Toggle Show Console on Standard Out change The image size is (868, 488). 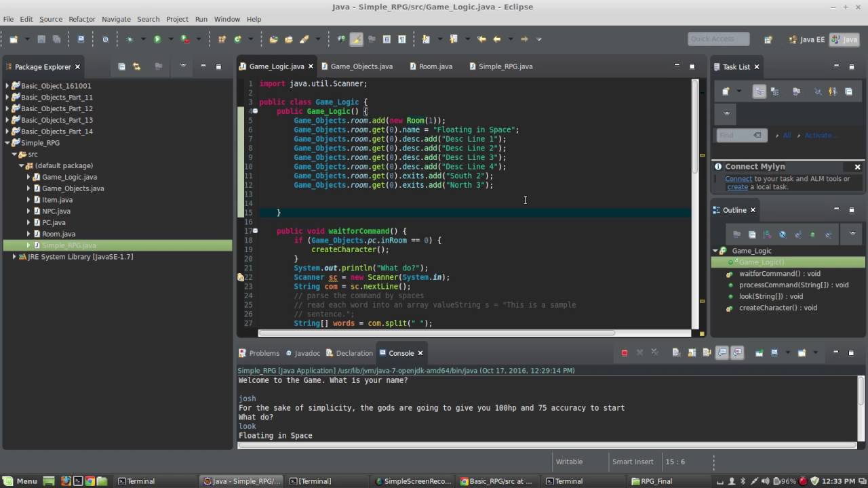coord(722,352)
